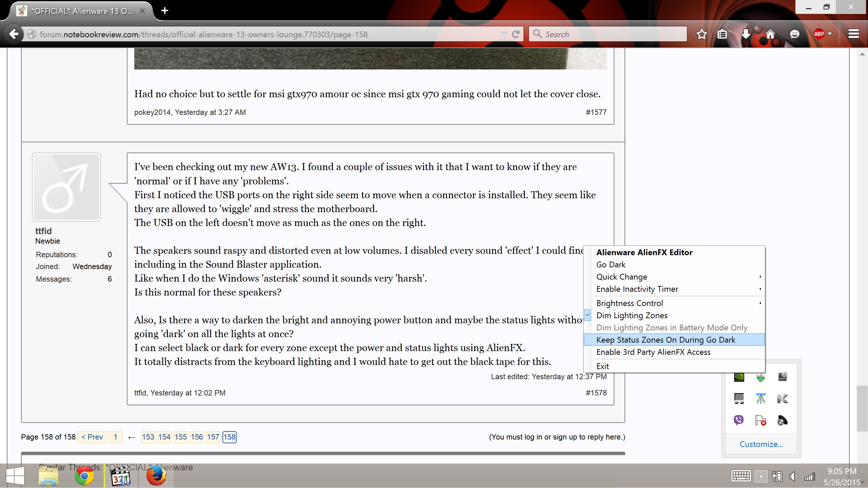
Task: Select Go Dark in the AlienFX menu
Action: click(x=611, y=265)
